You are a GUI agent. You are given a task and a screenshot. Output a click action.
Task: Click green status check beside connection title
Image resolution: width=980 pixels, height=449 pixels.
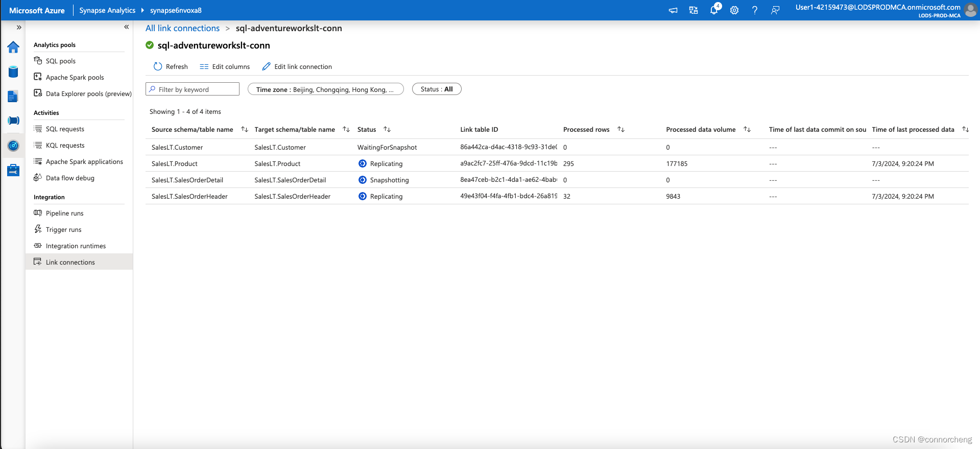150,45
